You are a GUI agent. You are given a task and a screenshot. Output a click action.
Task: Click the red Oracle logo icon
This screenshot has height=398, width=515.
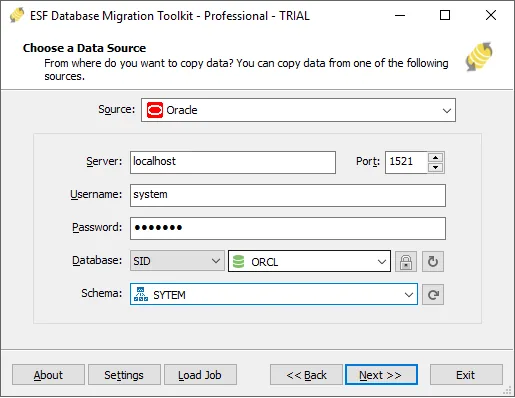(155, 110)
